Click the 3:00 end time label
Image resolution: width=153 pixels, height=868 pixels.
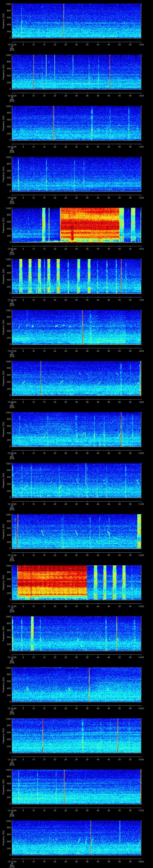click(x=141, y=96)
